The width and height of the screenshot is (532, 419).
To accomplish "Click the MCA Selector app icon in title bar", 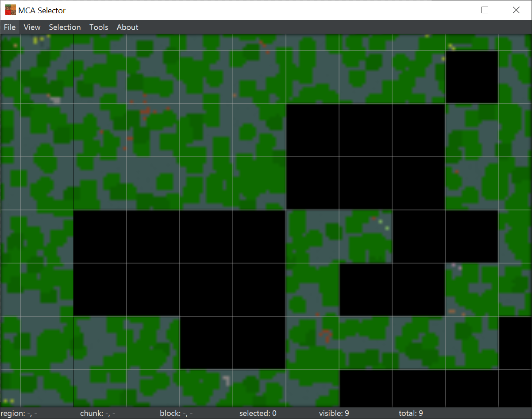I will click(x=10, y=10).
